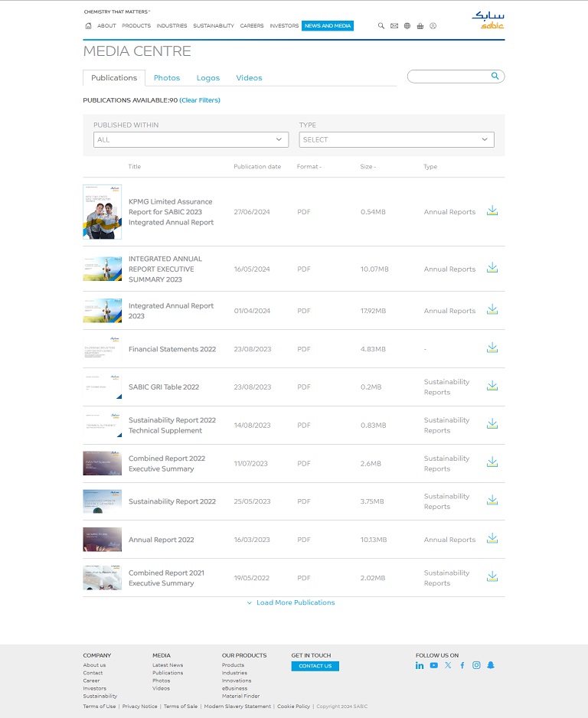Image resolution: width=588 pixels, height=718 pixels.
Task: Switch to the Photos tab
Action: click(167, 78)
